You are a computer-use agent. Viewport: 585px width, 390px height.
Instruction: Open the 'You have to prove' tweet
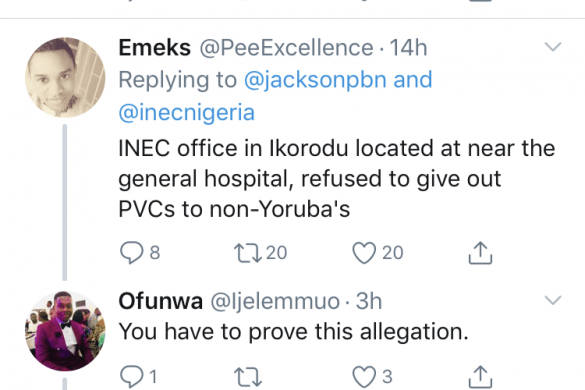coord(293,332)
